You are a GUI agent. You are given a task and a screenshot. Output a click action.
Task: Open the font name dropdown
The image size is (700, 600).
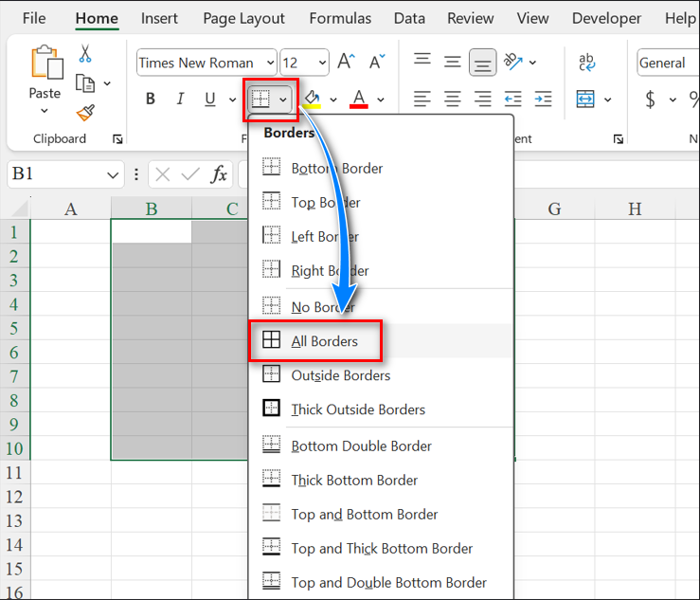[x=270, y=64]
